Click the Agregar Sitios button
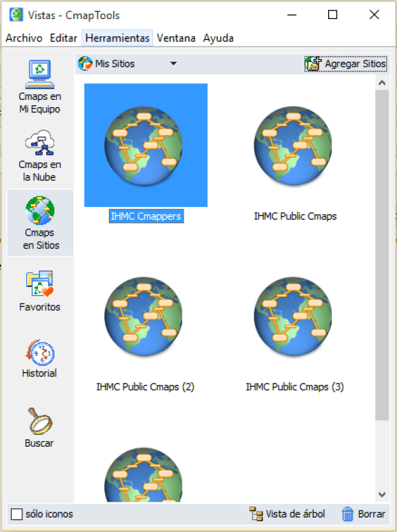Image resolution: width=397 pixels, height=532 pixels. tap(346, 64)
